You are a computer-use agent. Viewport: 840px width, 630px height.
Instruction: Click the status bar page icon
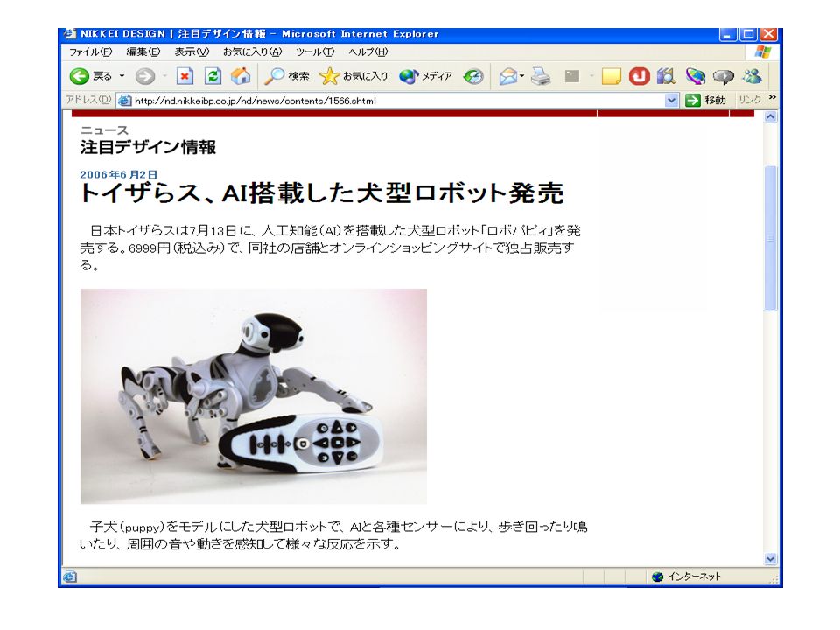pyautogui.click(x=70, y=577)
